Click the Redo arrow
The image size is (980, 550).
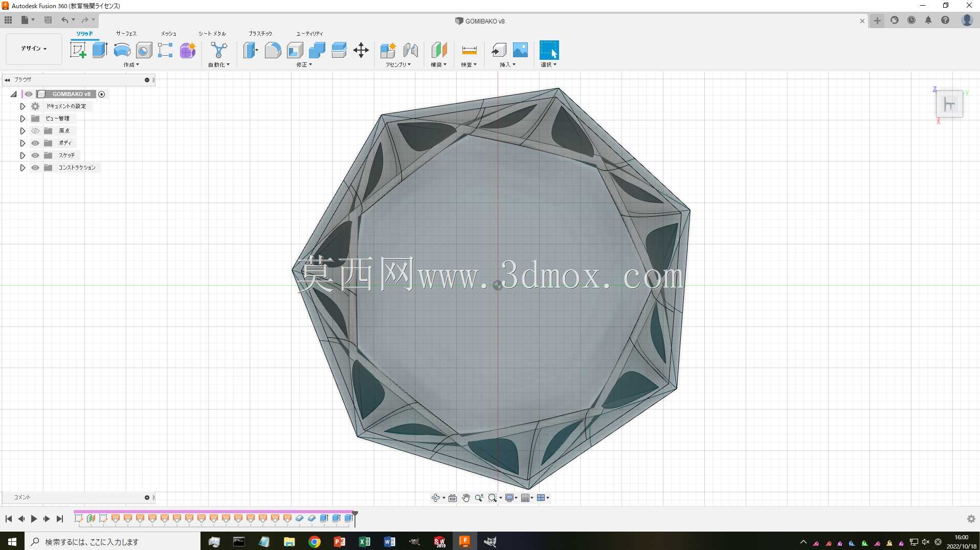click(85, 20)
